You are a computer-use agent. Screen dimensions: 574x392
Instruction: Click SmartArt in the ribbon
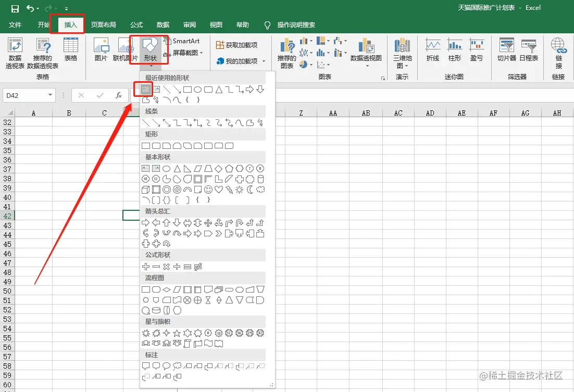click(x=182, y=41)
